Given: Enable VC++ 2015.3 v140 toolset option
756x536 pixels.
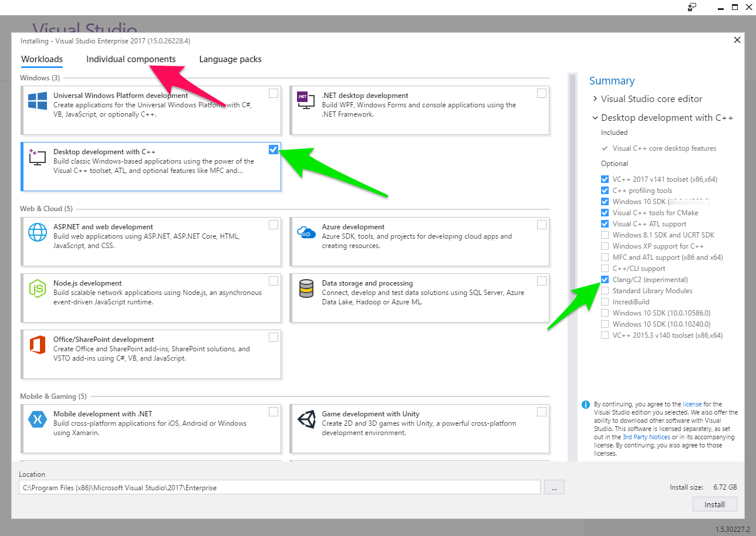Looking at the screenshot, I should pos(605,335).
